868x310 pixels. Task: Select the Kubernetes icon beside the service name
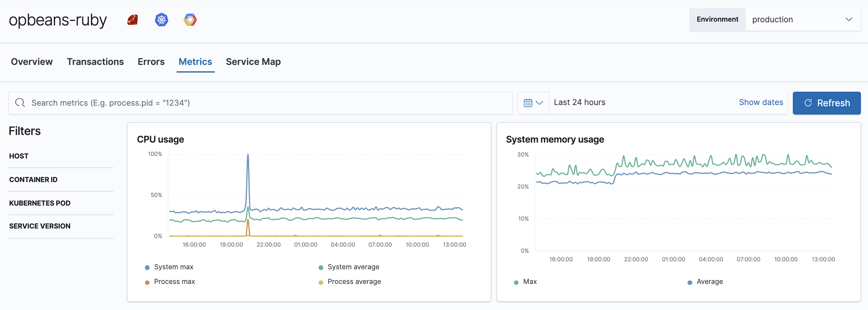pyautogui.click(x=162, y=19)
